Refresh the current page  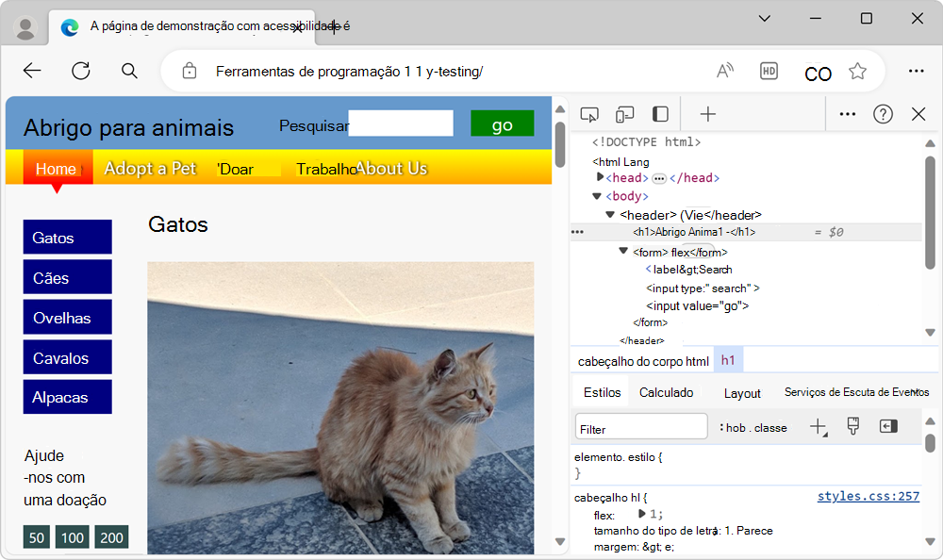[x=80, y=71]
